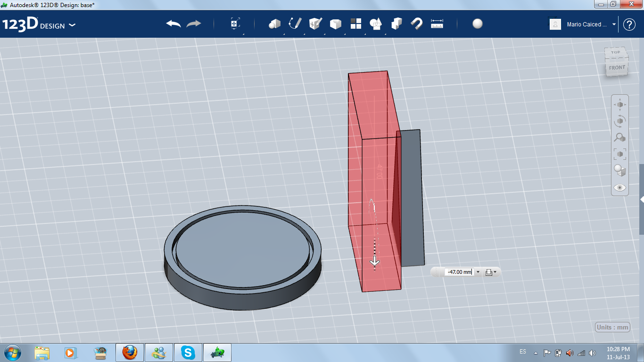This screenshot has width=644, height=362.
Task: Open the Material sphere tool
Action: 478,24
